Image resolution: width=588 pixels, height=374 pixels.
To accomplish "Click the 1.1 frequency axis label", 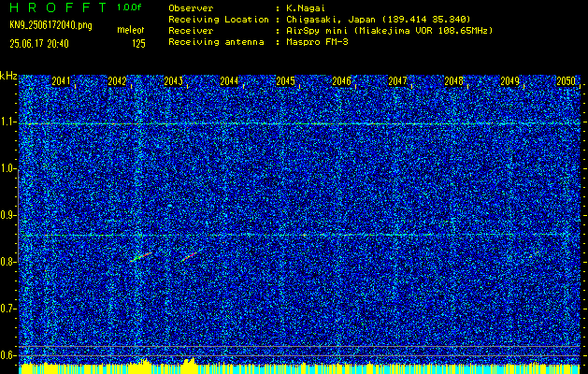I will [x=7, y=122].
